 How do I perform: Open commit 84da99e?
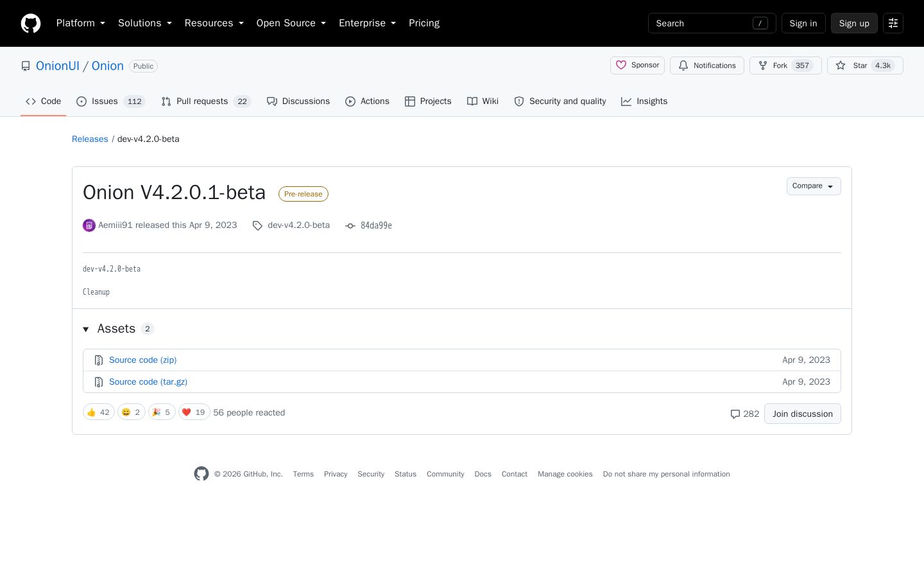(x=376, y=225)
